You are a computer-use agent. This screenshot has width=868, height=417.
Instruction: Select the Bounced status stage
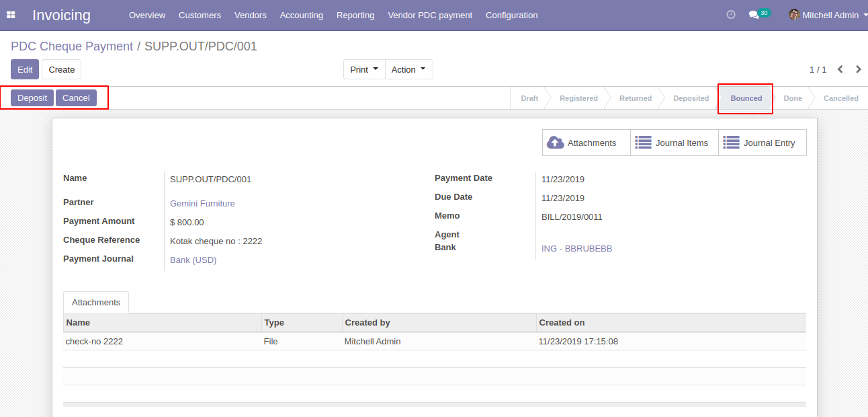coord(746,98)
